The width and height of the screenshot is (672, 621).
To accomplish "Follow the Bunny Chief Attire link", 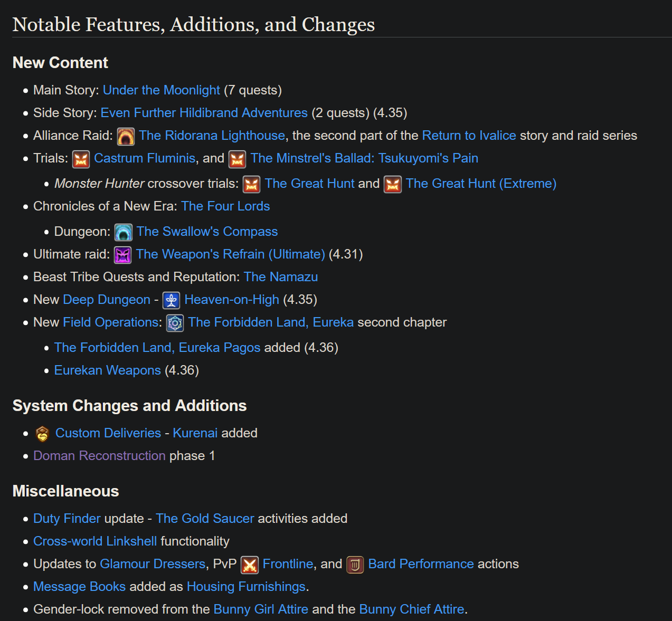I will tap(412, 609).
